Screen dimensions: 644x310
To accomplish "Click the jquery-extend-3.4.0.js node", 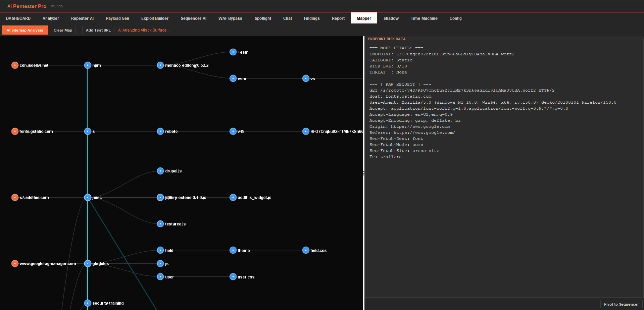I will tap(160, 197).
